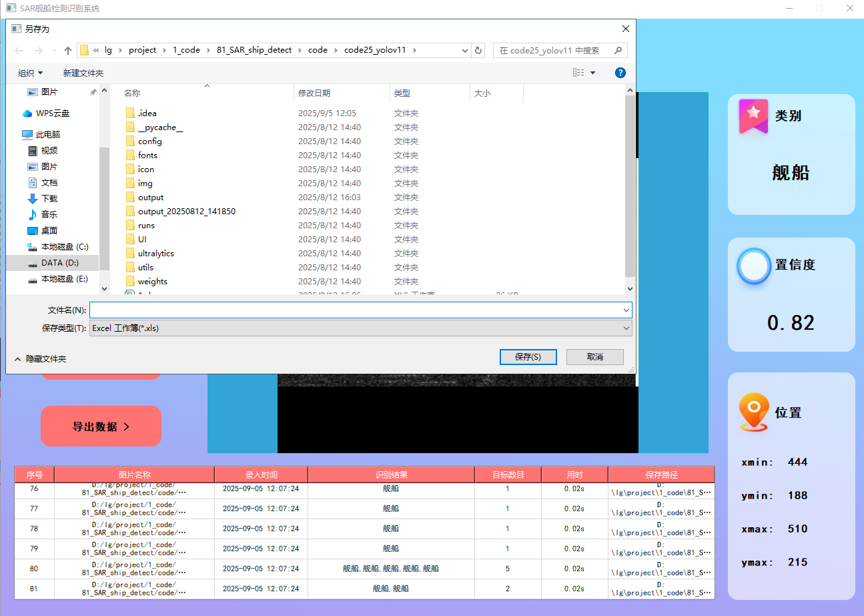Select DATA (D:) drive
Screen dimensions: 864x616
coord(53,263)
